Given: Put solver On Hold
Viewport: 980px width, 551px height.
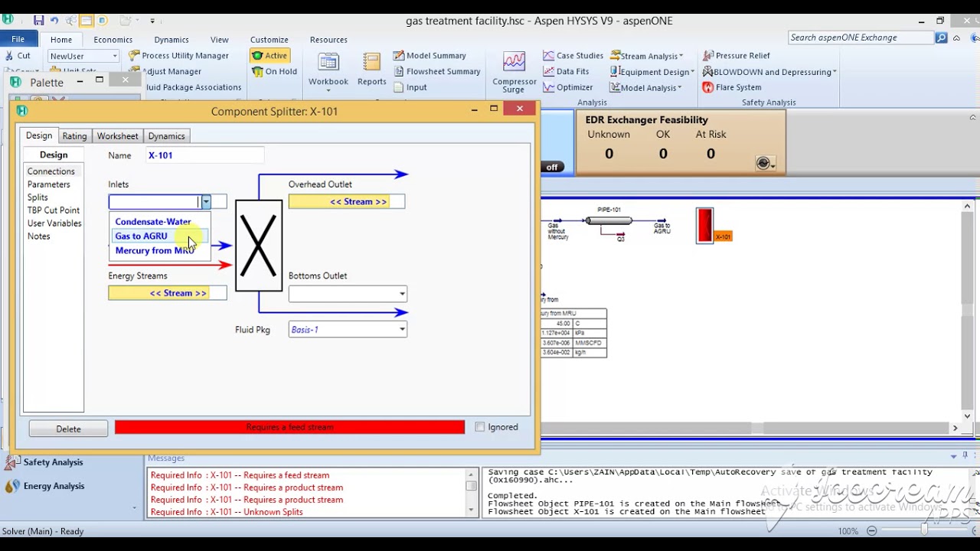Looking at the screenshot, I should pyautogui.click(x=275, y=71).
